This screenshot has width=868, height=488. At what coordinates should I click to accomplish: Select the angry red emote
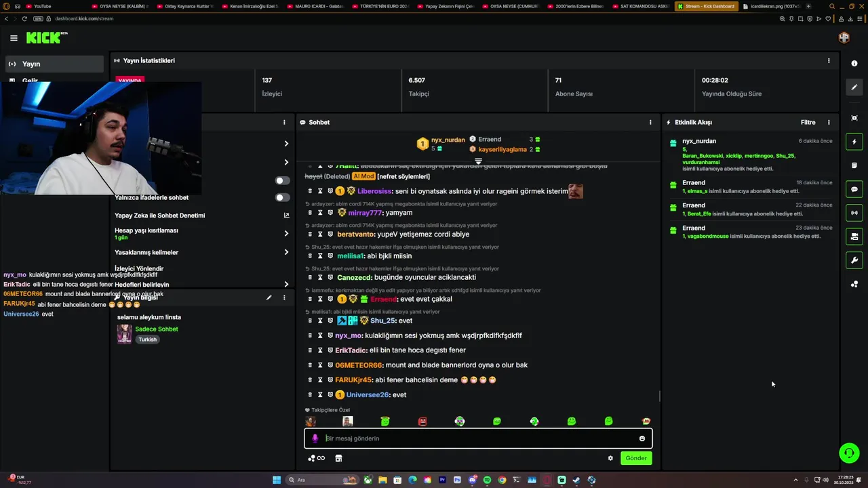(422, 422)
